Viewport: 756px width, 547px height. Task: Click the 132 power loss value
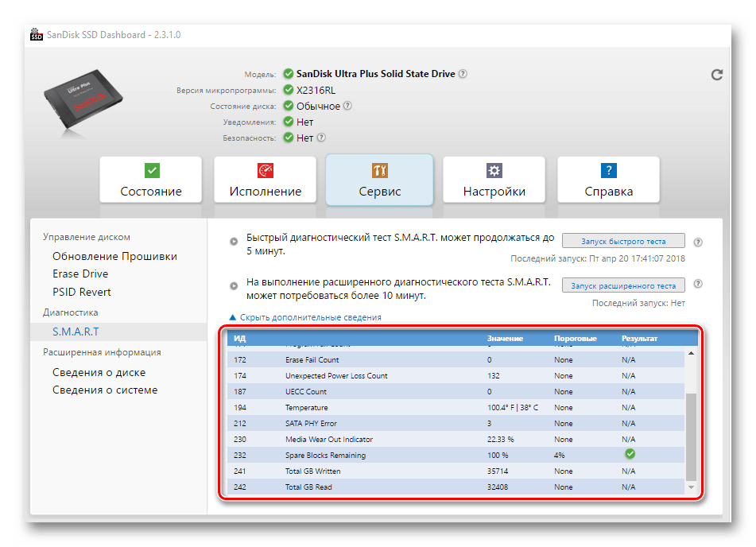[493, 376]
